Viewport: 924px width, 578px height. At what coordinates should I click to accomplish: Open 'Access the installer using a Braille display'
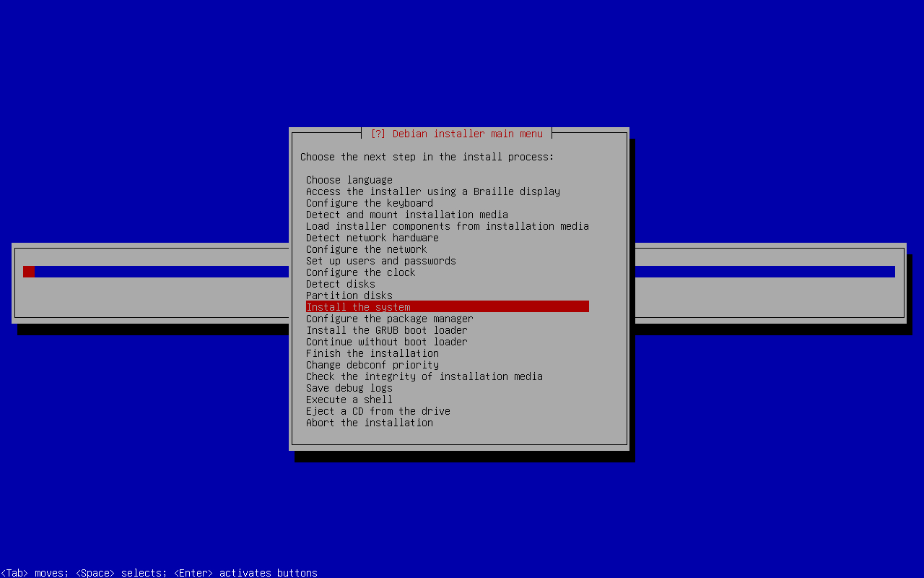(x=432, y=191)
